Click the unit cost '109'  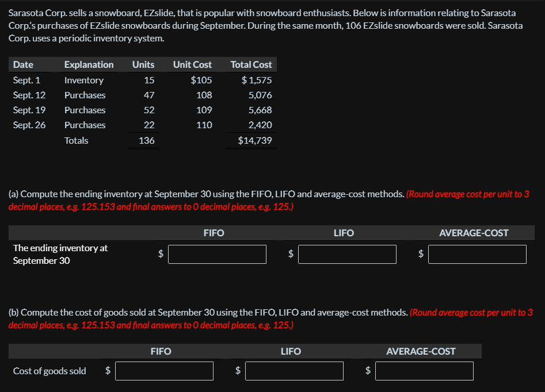[x=204, y=110]
